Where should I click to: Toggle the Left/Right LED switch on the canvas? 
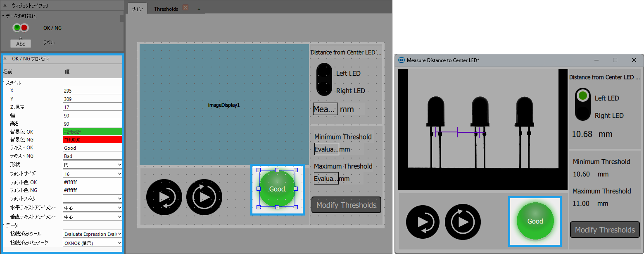pos(324,79)
